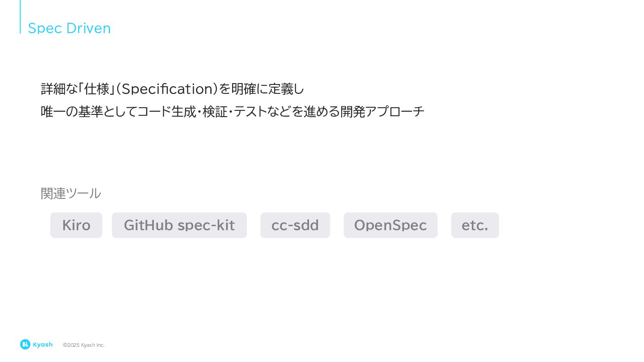The height and width of the screenshot is (362, 644).
Task: Click the vertical cyan bar beside title
Action: tap(20, 17)
